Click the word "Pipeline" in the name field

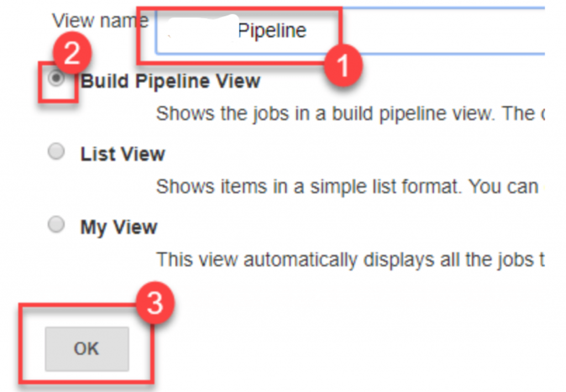pos(272,31)
